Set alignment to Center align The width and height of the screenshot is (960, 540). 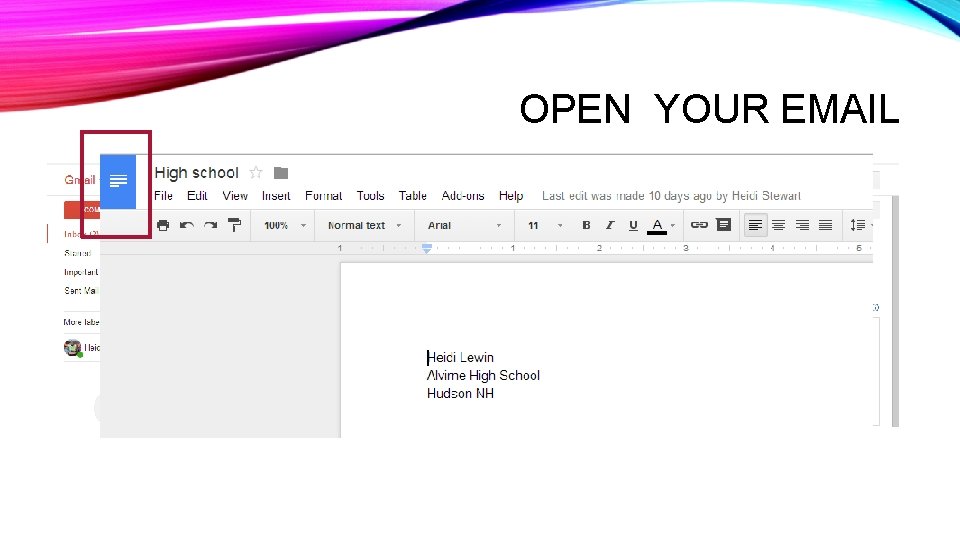pos(779,225)
